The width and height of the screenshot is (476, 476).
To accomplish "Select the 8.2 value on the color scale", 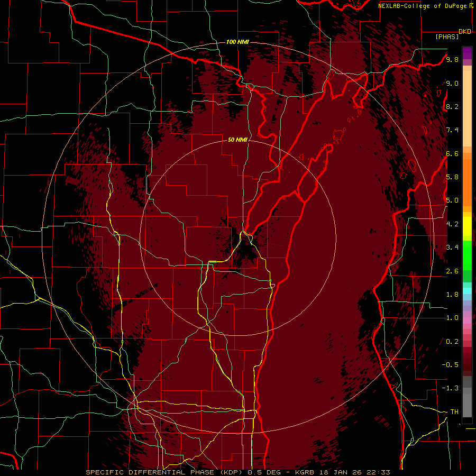I will tap(452, 106).
